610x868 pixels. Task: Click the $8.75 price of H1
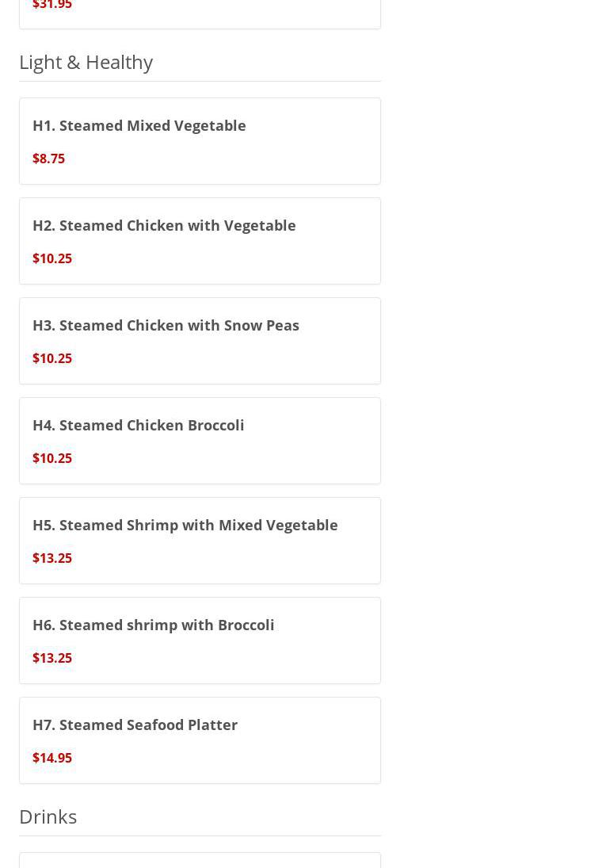(x=49, y=159)
